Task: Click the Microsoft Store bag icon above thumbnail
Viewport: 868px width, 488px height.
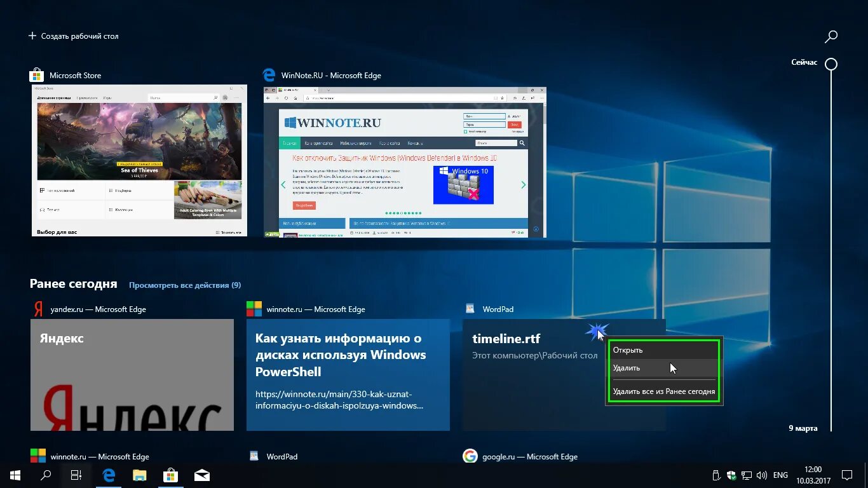Action: click(x=37, y=75)
